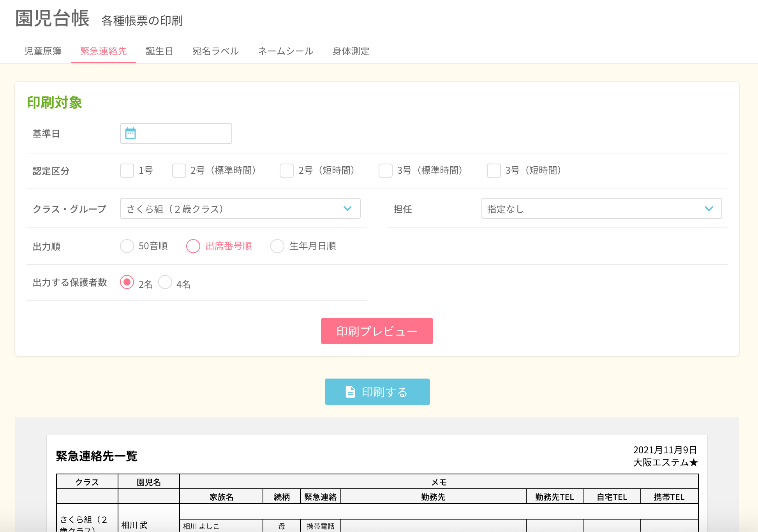The image size is (758, 532).
Task: Click the 自宅TEL column header
Action: tap(612, 497)
